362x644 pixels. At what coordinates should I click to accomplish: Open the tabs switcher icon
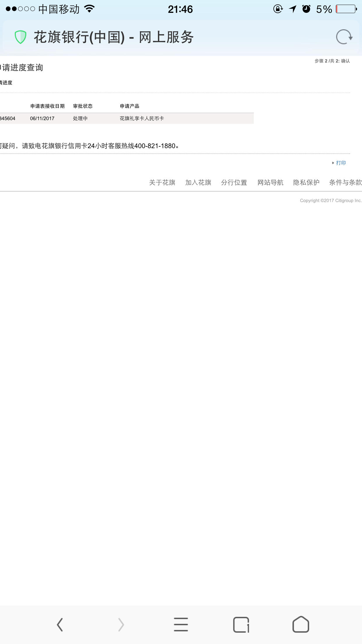coord(241,624)
